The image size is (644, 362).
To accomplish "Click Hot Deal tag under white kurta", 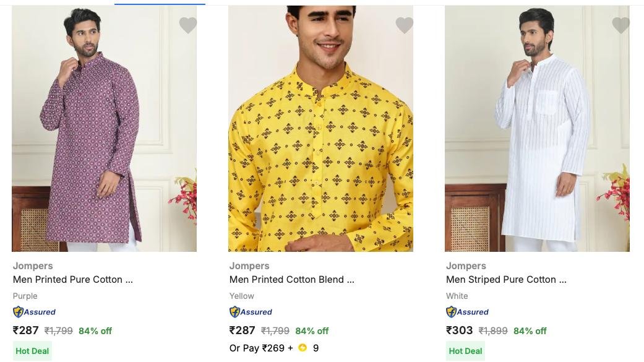I will click(x=465, y=351).
